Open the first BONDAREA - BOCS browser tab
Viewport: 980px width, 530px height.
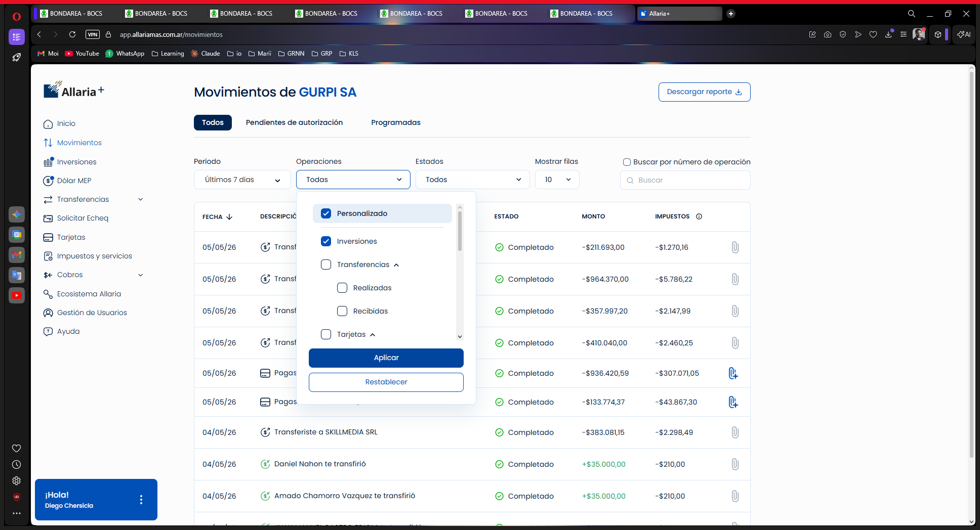pyautogui.click(x=76, y=14)
